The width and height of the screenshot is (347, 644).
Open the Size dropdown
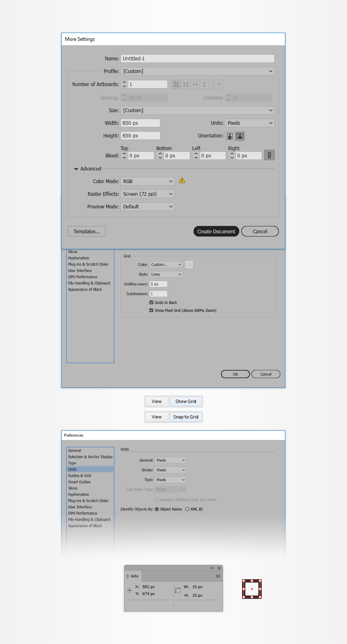[x=198, y=111]
